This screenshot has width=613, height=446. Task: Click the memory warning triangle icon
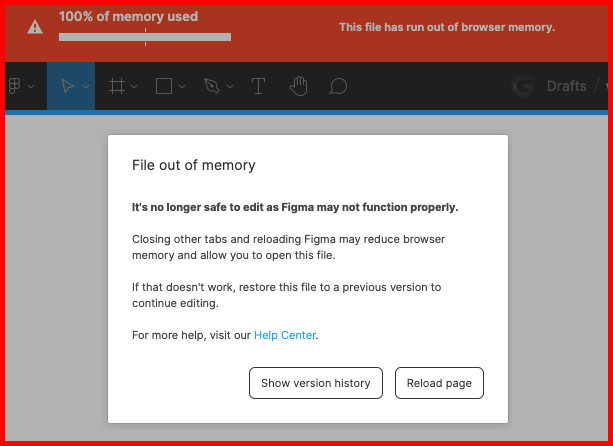click(35, 27)
